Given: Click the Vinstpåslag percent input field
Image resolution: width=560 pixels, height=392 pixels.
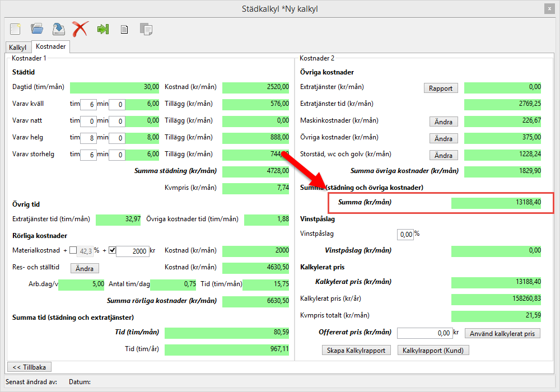Looking at the screenshot, I should pos(405,234).
